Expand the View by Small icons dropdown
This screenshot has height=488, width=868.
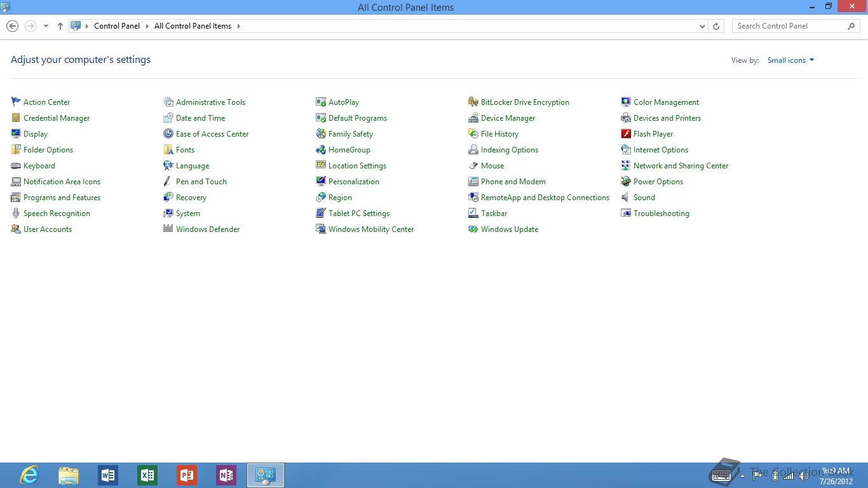click(790, 60)
